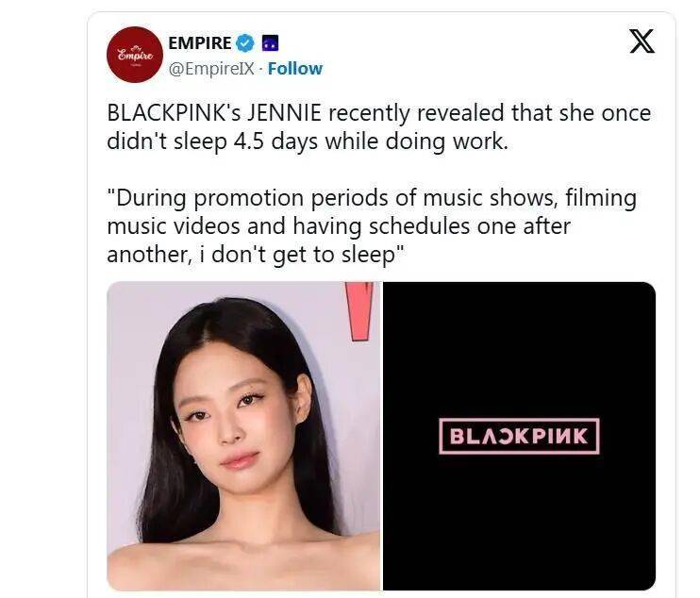This screenshot has height=598, width=700.
Task: Visit the @EmpireIX handle profile
Action: pos(211,69)
